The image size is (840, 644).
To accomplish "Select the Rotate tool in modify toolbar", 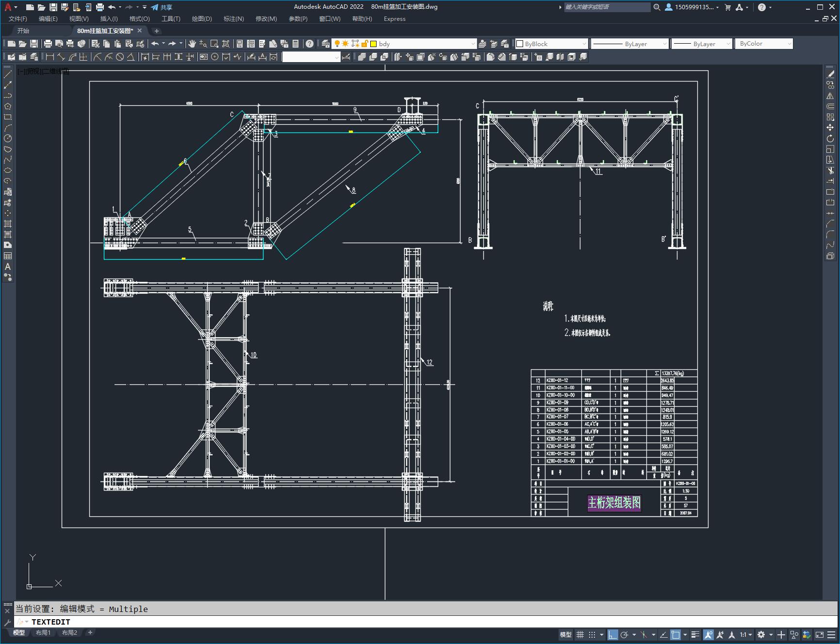I will coord(830,138).
